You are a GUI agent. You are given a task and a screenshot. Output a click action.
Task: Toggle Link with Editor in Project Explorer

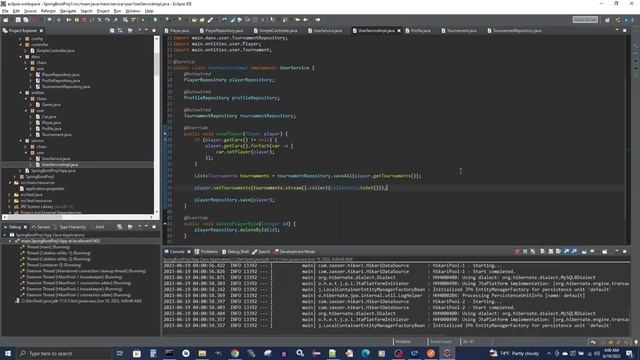pyautogui.click(x=120, y=31)
